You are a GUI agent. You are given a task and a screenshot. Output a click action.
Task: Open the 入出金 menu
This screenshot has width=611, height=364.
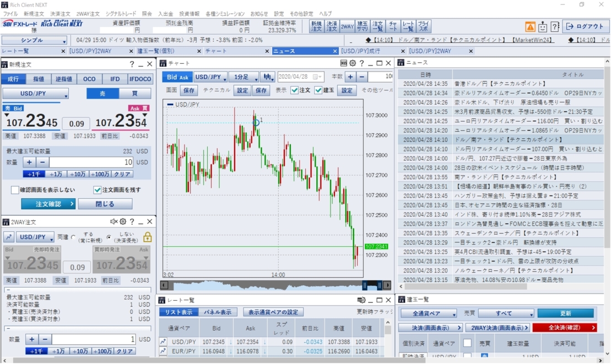(166, 14)
